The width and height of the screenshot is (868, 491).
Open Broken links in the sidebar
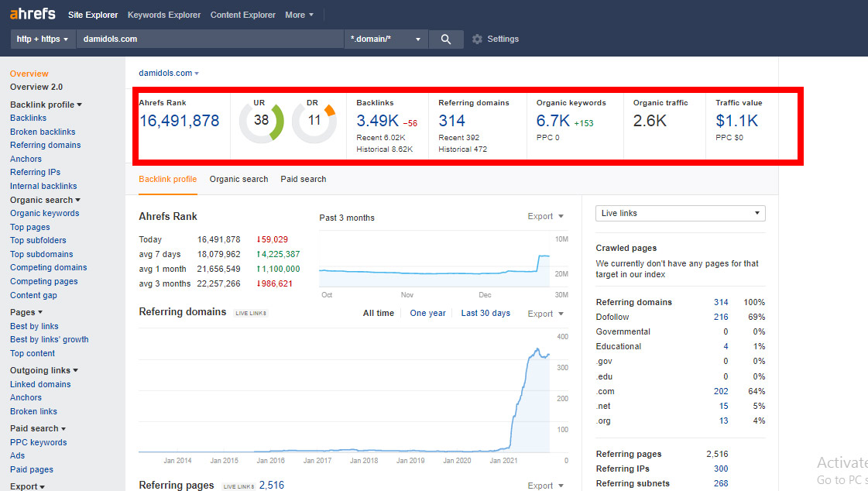coord(33,411)
